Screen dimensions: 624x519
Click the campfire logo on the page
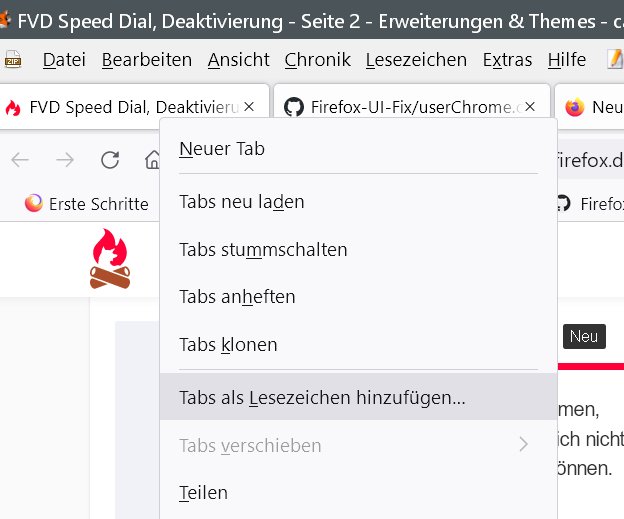pos(110,259)
